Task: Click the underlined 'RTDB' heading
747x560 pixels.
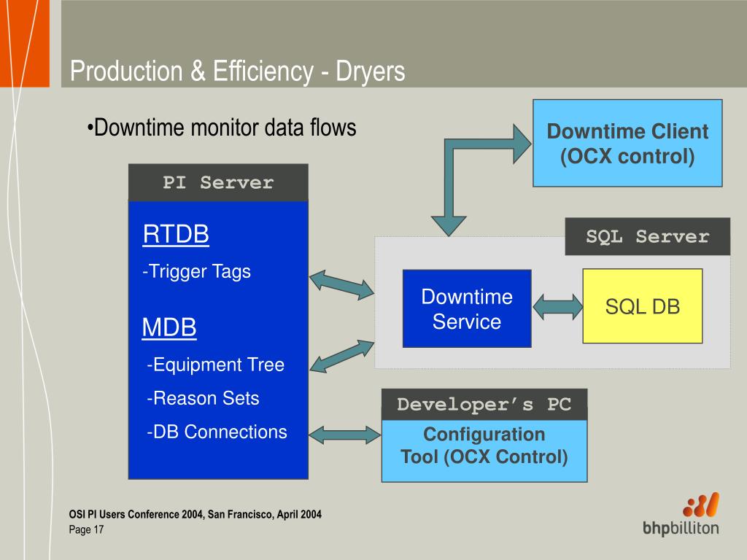Action: 176,234
